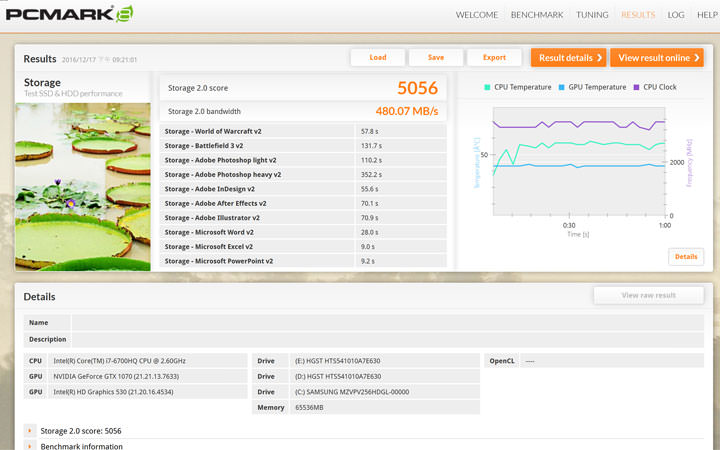The image size is (720, 450).
Task: Select the Log tab
Action: click(676, 15)
